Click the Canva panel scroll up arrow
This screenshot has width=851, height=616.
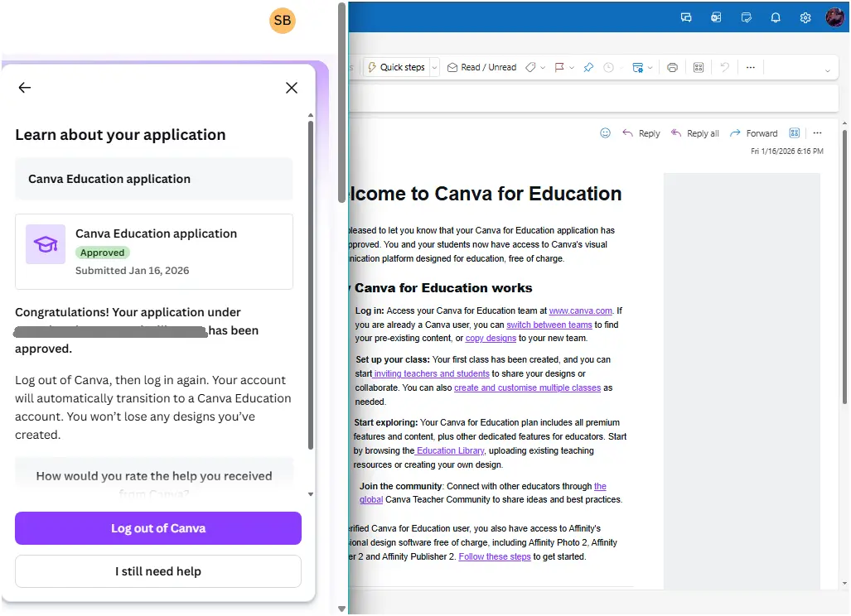tap(311, 116)
